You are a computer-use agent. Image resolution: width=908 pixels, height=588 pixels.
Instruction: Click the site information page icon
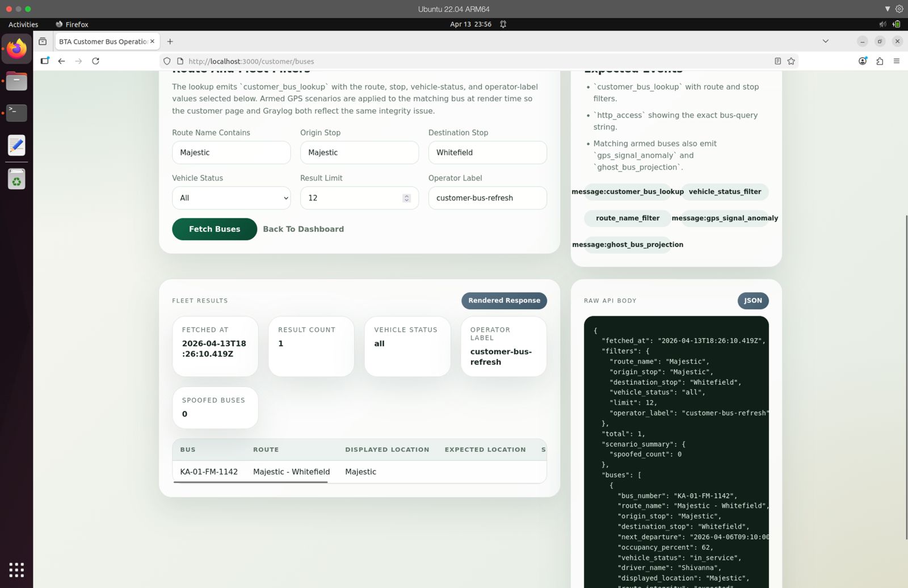coord(180,61)
